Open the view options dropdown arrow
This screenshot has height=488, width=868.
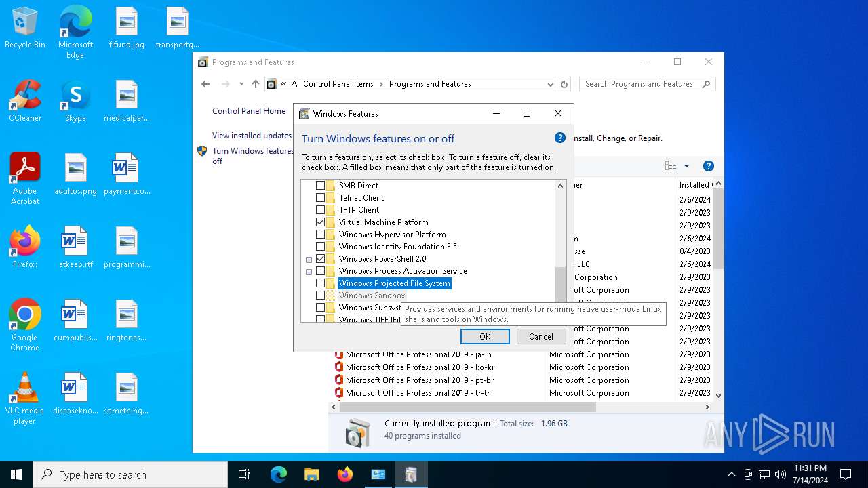coord(686,166)
